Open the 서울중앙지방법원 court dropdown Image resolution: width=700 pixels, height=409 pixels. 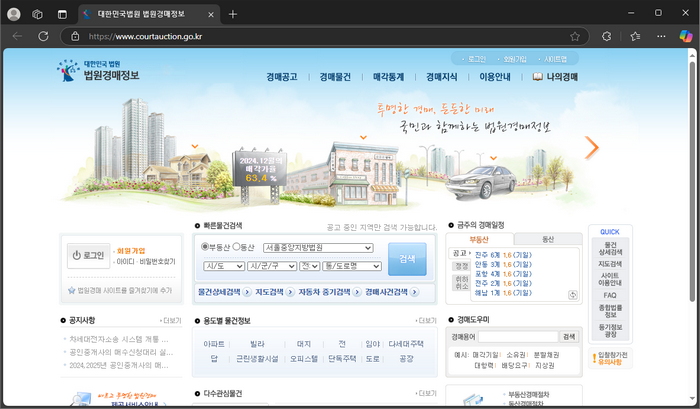pyautogui.click(x=317, y=248)
